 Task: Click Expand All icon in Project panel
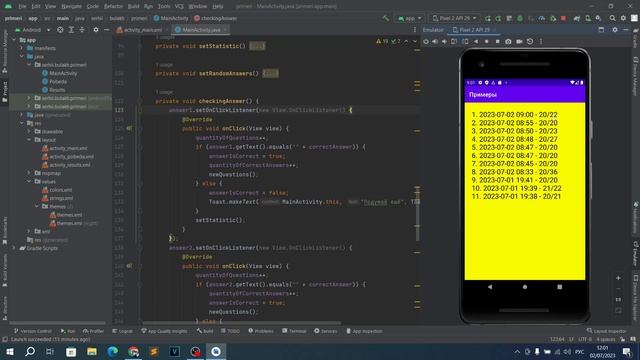point(71,30)
